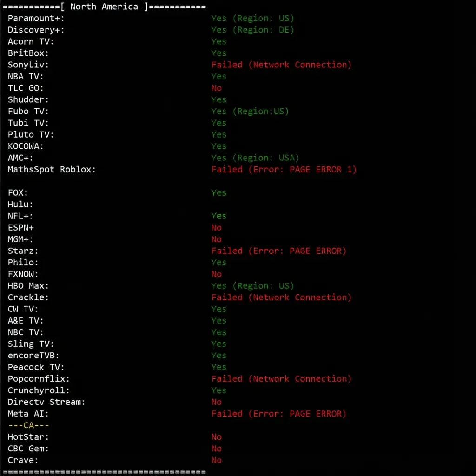Click 'Yes (Region: US)' beside HBO Max
476x476 pixels.
tap(252, 286)
